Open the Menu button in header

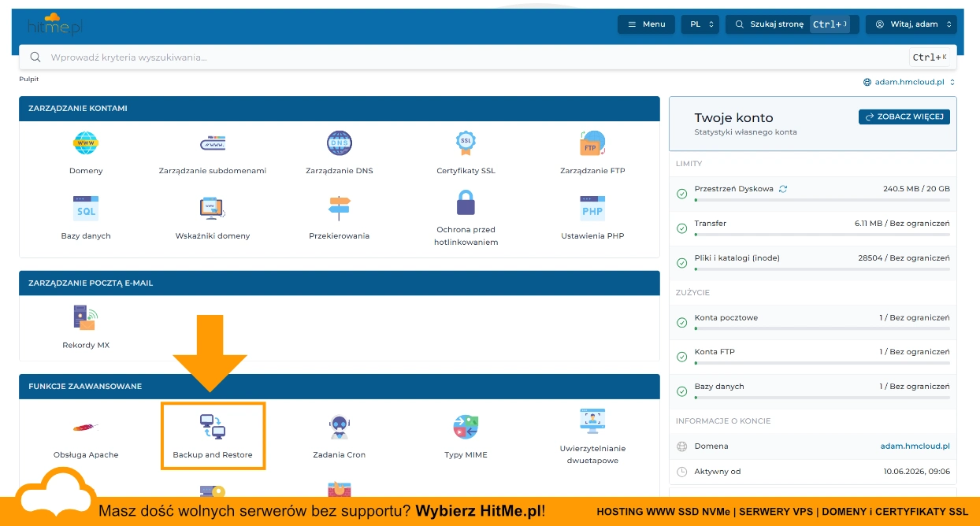(x=646, y=24)
